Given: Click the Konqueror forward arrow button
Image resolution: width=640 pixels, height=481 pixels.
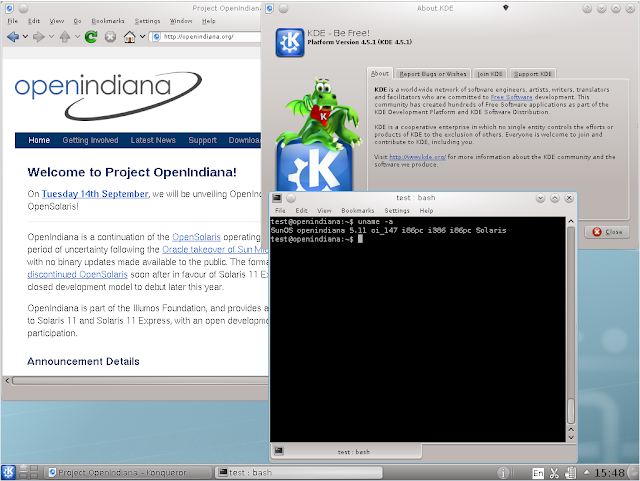Looking at the screenshot, I should [38, 37].
